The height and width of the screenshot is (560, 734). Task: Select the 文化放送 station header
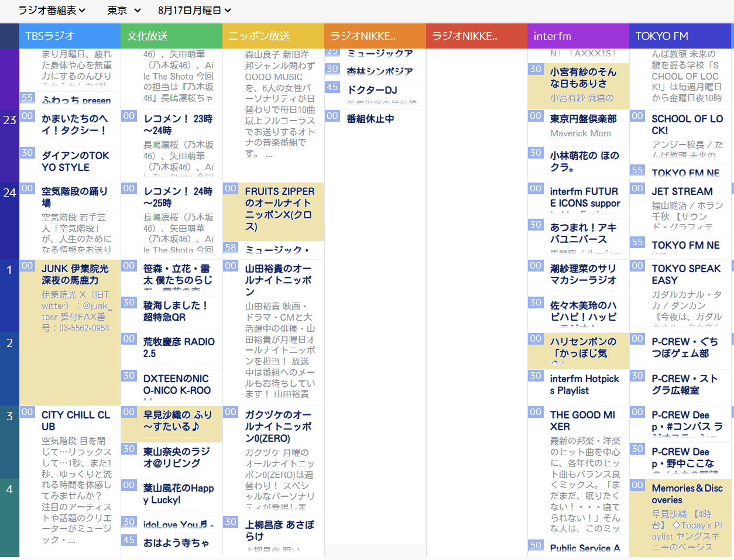click(x=172, y=36)
